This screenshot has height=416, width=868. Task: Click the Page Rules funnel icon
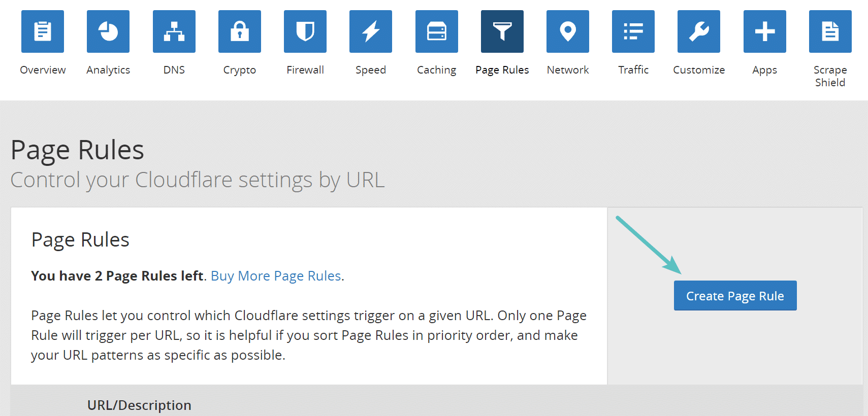click(502, 31)
